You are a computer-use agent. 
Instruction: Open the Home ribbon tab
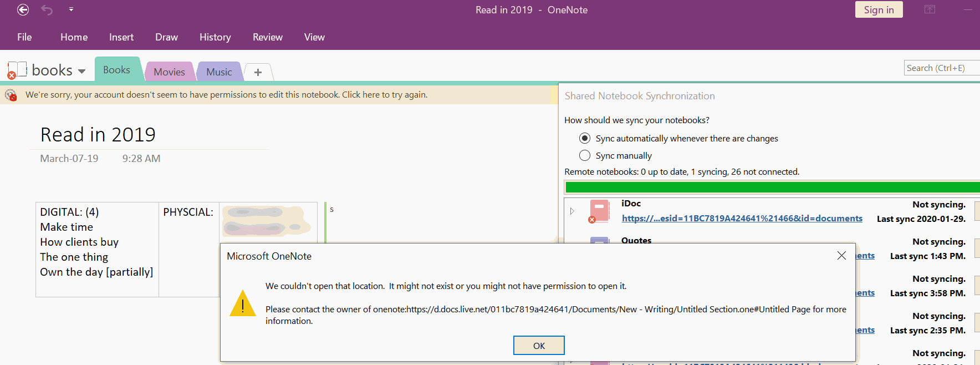click(74, 37)
